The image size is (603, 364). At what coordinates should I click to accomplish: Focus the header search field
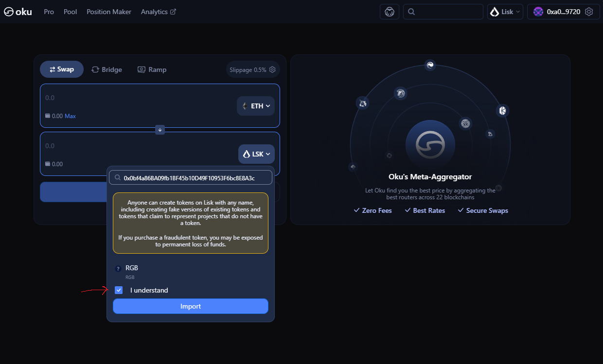[x=443, y=12]
